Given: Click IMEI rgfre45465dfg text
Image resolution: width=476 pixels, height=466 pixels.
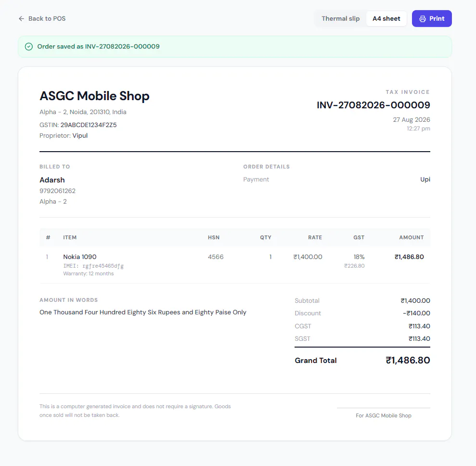Looking at the screenshot, I should click(x=93, y=266).
